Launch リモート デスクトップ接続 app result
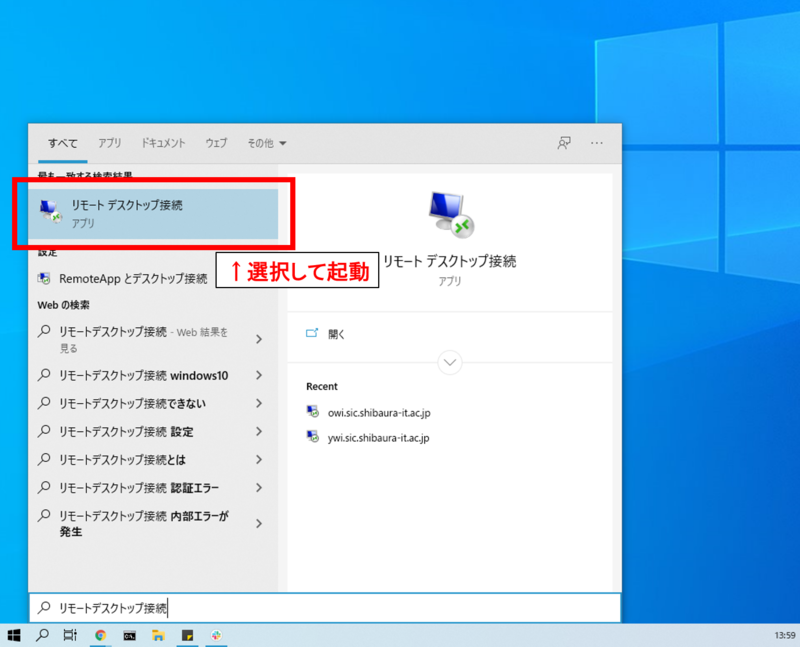This screenshot has width=800, height=647. pyautogui.click(x=153, y=214)
